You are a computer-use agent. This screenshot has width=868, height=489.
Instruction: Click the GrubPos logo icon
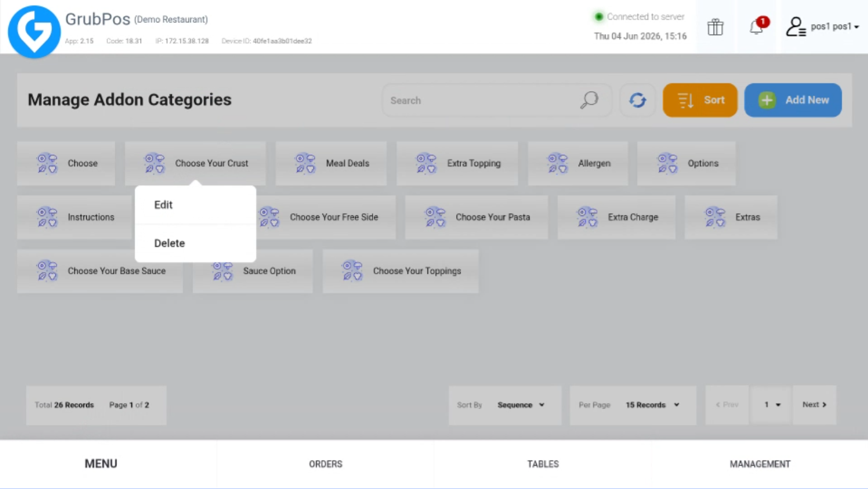click(34, 31)
